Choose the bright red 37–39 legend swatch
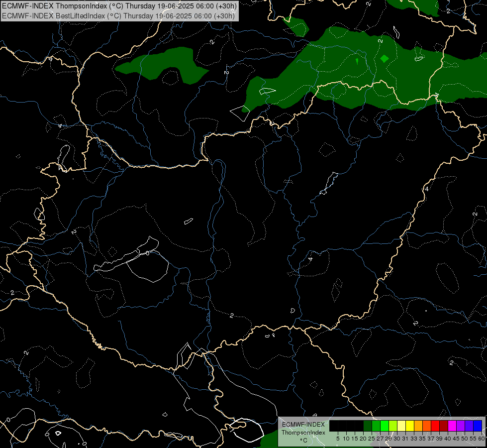Viewport: 487px width, 448px height. (435, 426)
